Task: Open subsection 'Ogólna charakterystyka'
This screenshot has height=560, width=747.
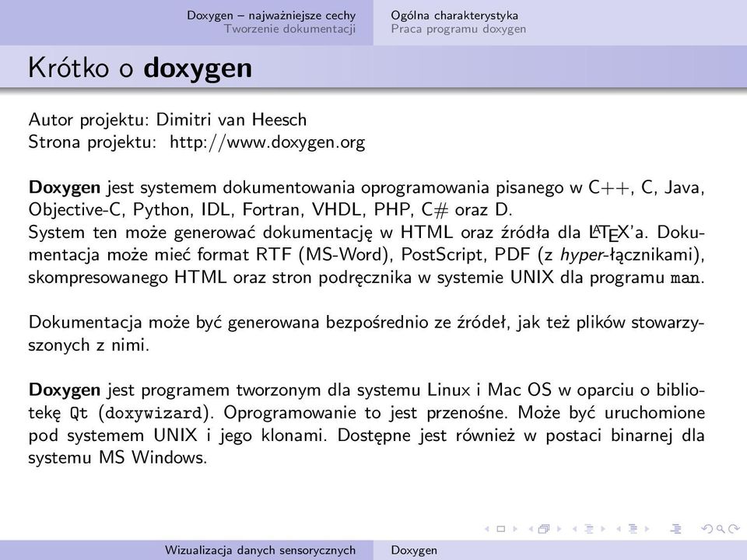Action: coord(454,16)
